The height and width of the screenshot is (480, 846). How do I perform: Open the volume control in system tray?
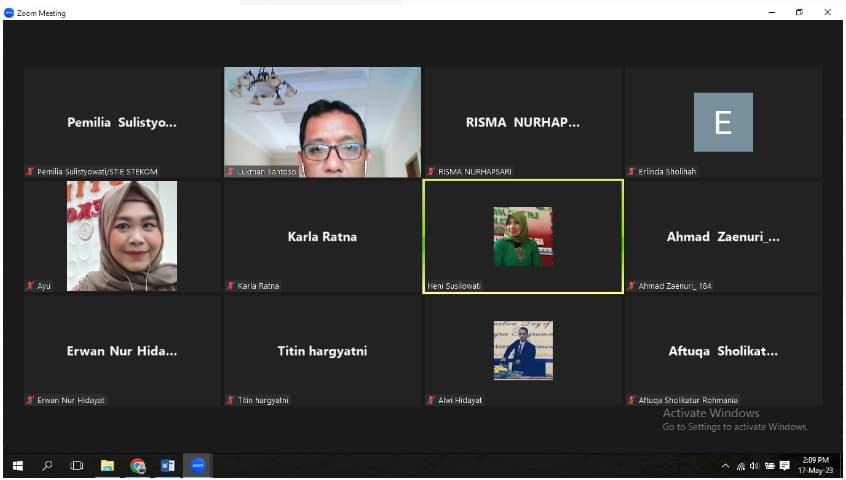(x=754, y=466)
